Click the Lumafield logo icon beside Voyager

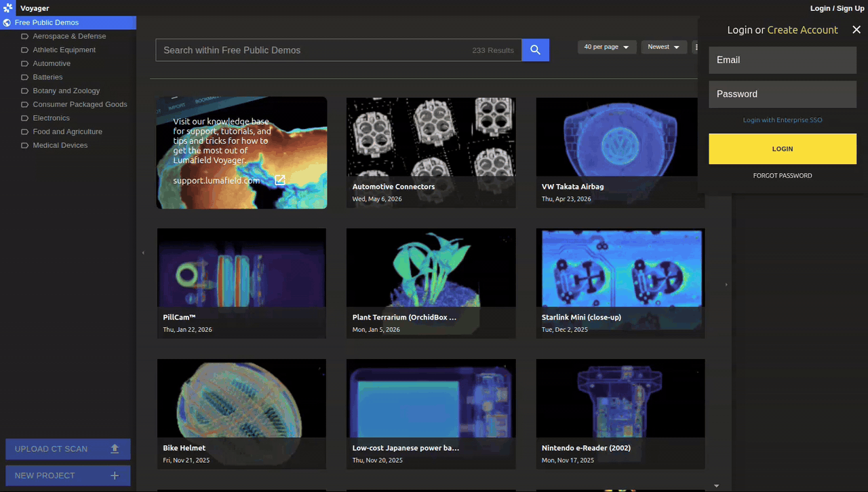pos(8,8)
